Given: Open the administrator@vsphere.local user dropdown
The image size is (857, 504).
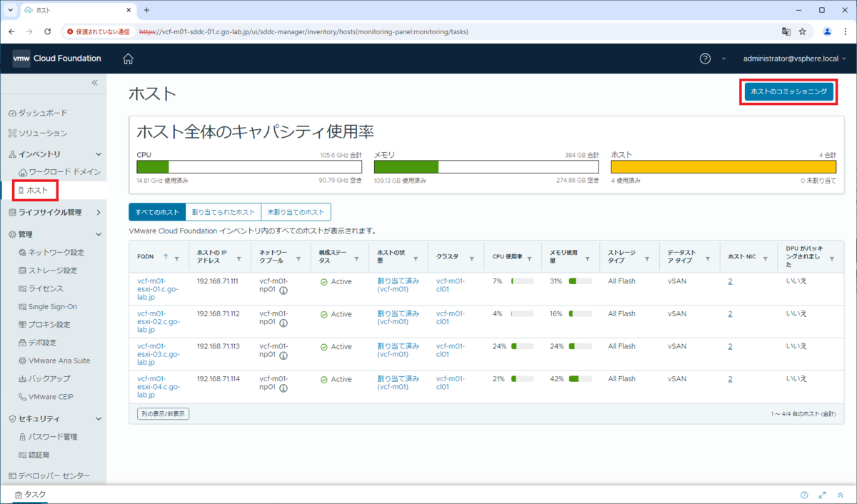Looking at the screenshot, I should click(x=795, y=59).
